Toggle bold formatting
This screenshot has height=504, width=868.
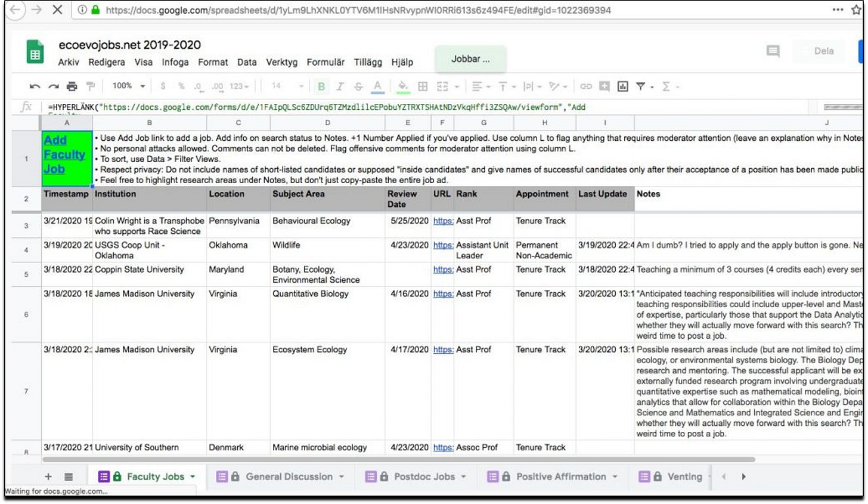[321, 86]
